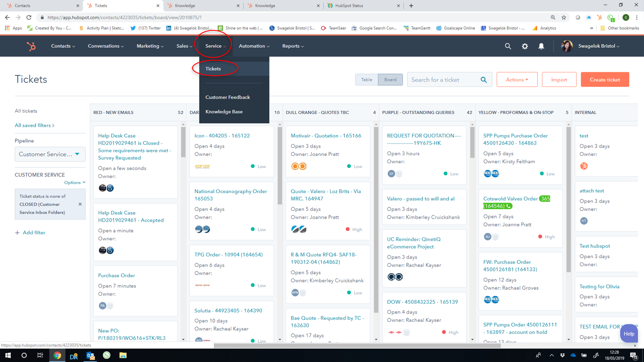The image size is (644, 362).
Task: Open the Swagelok Bristol account menu
Action: coord(599,46)
